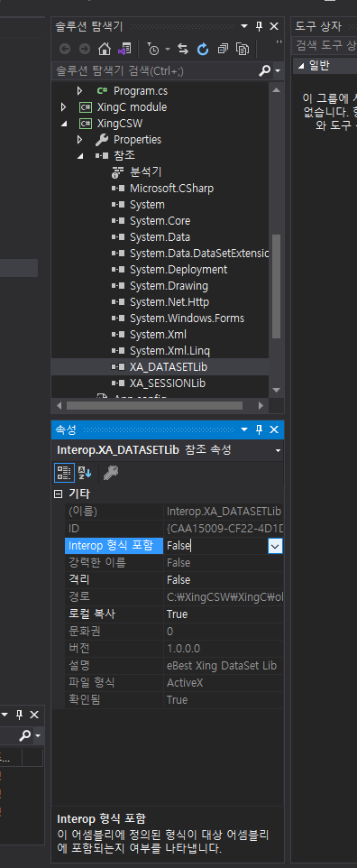
Task: Select Microsoft.CSharp reference
Action: point(171,189)
